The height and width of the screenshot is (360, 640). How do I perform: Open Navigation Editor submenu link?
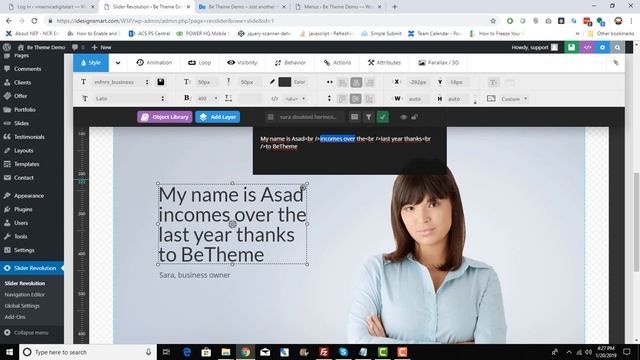(x=24, y=295)
